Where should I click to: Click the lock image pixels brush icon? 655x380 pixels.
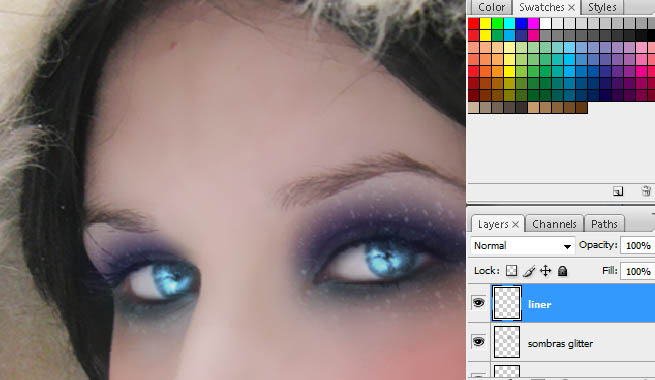coord(529,271)
